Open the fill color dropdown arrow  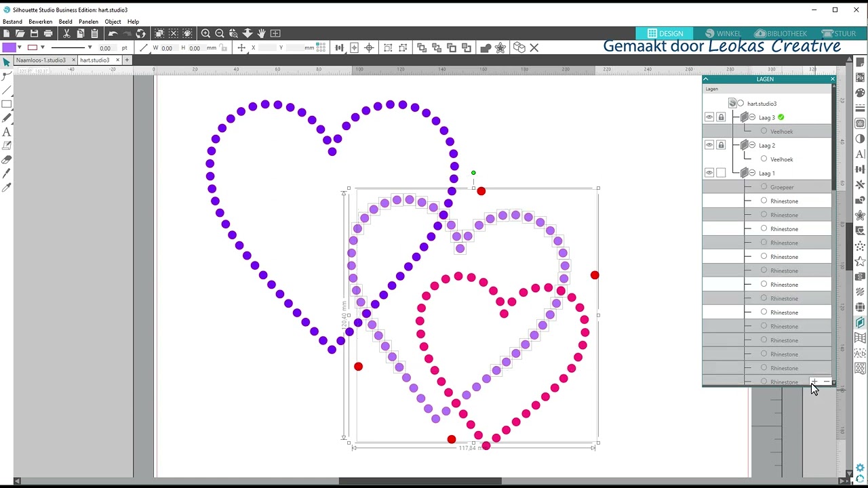20,47
